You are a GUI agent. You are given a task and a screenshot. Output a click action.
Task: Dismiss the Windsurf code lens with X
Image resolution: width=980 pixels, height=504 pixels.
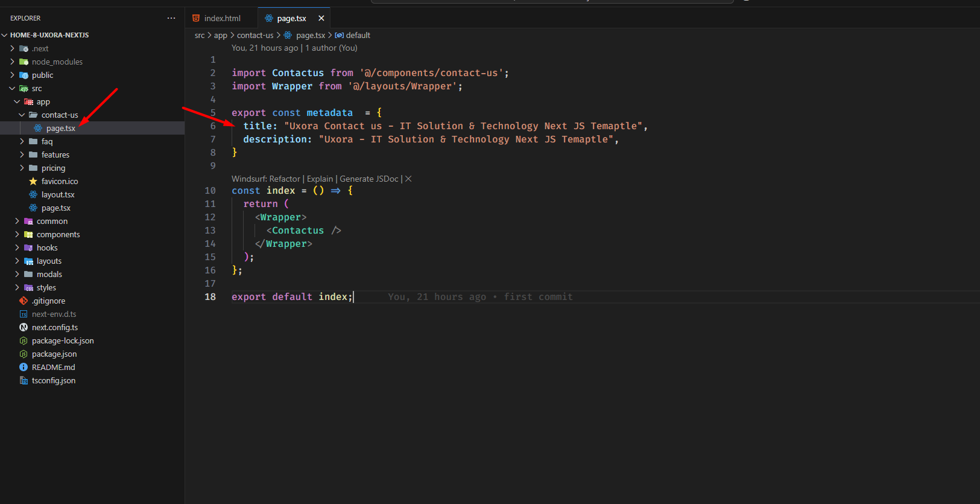(408, 179)
